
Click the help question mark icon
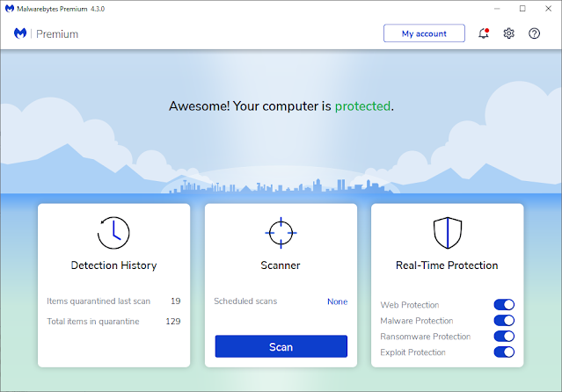tap(534, 33)
